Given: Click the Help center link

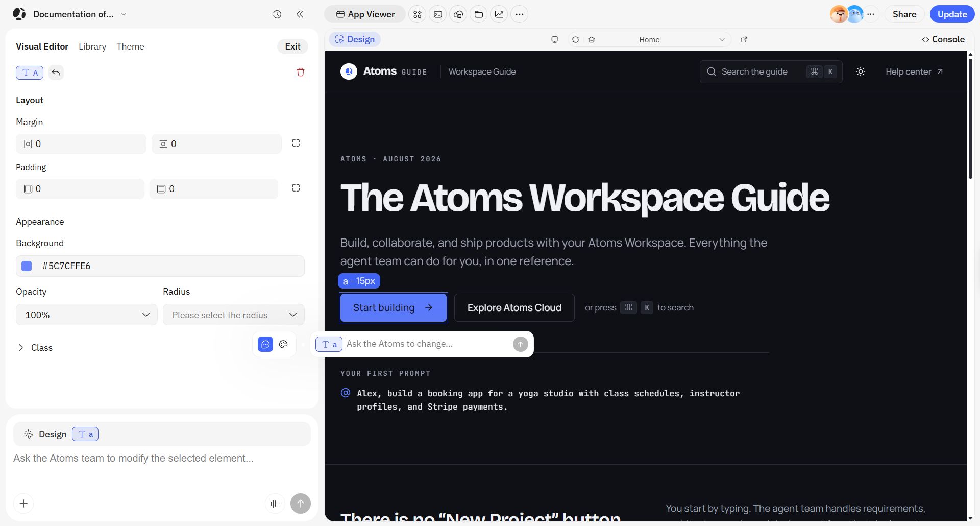Looking at the screenshot, I should pos(914,71).
